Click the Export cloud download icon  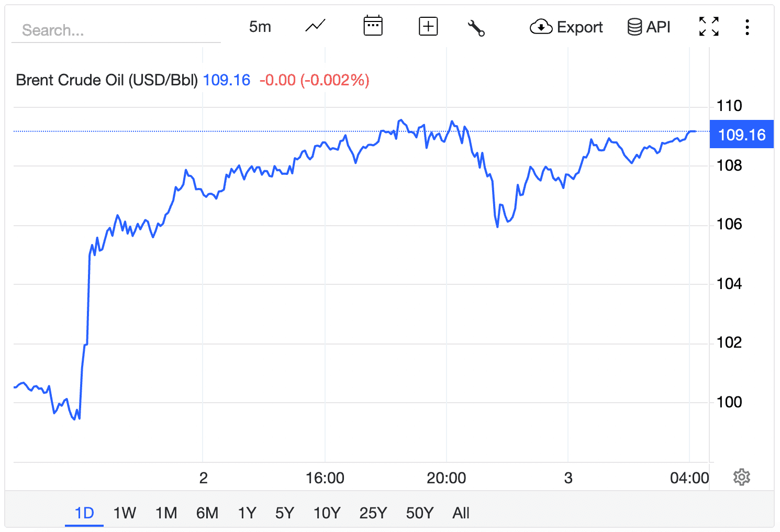tap(540, 26)
